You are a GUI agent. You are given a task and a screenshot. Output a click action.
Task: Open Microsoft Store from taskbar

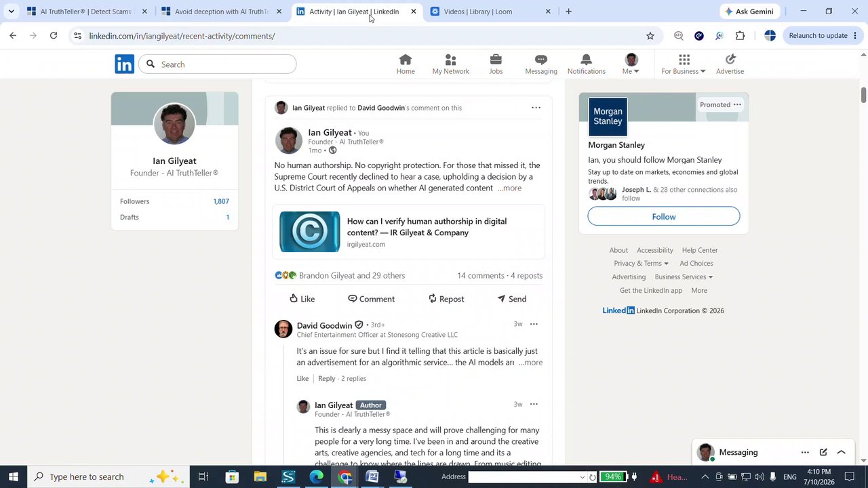tap(232, 476)
